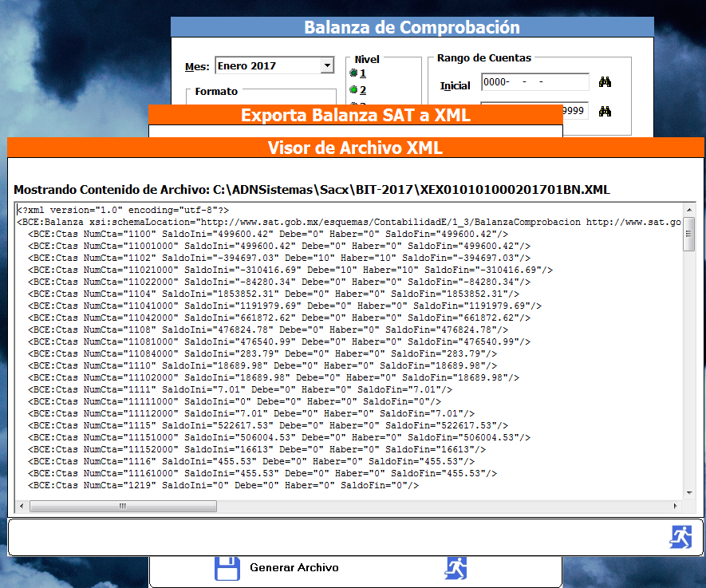Image resolution: width=706 pixels, height=588 pixels.
Task: Click the line with NumCta="1104"
Action: point(274,294)
